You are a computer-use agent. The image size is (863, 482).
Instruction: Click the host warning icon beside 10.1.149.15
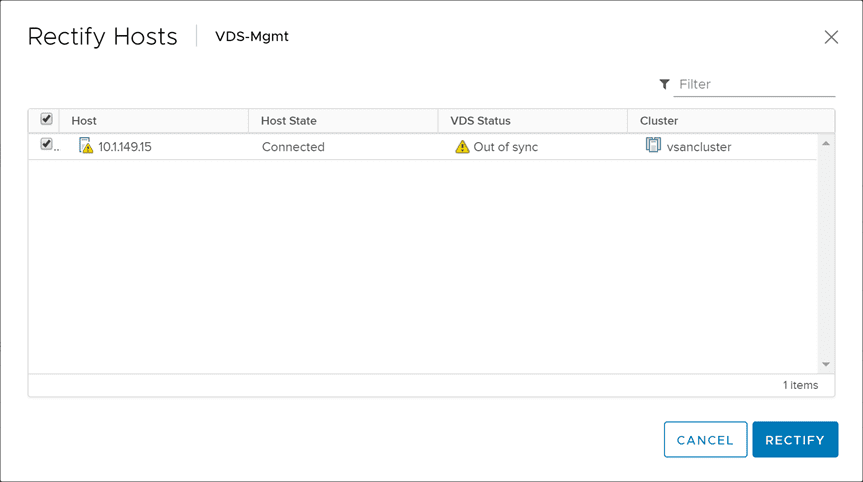[x=86, y=146]
